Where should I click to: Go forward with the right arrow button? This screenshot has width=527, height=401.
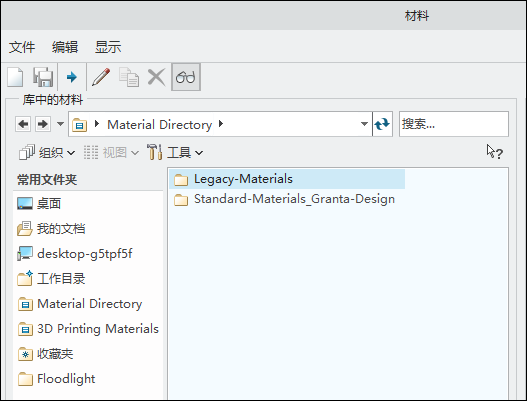[x=43, y=124]
